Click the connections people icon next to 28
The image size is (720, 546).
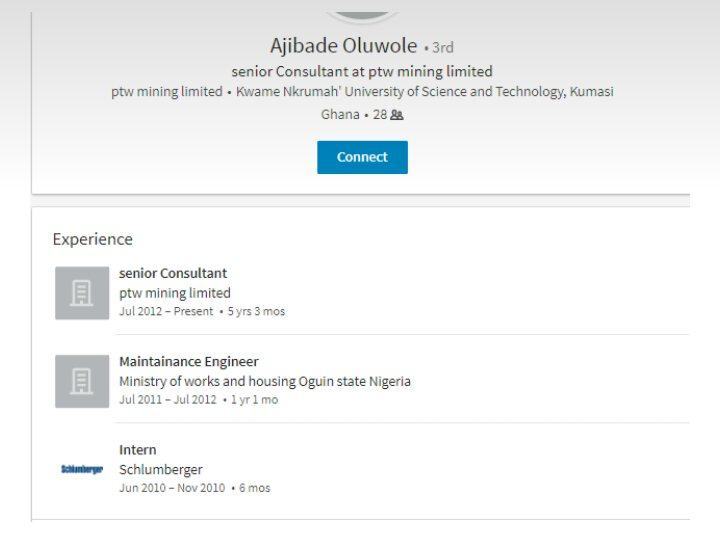[x=396, y=115]
